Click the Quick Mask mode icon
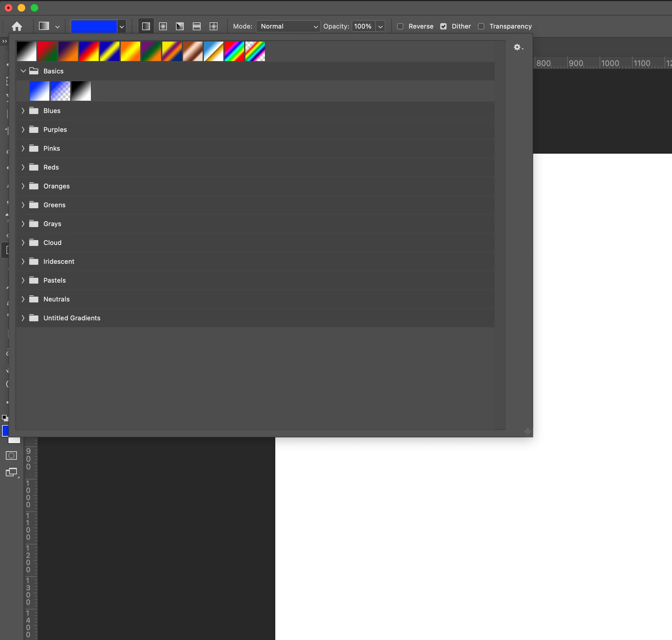This screenshot has width=672, height=640. pyautogui.click(x=11, y=455)
